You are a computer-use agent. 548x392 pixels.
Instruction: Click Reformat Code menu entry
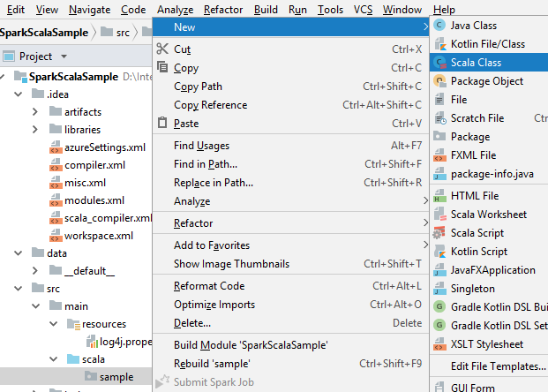tap(209, 286)
